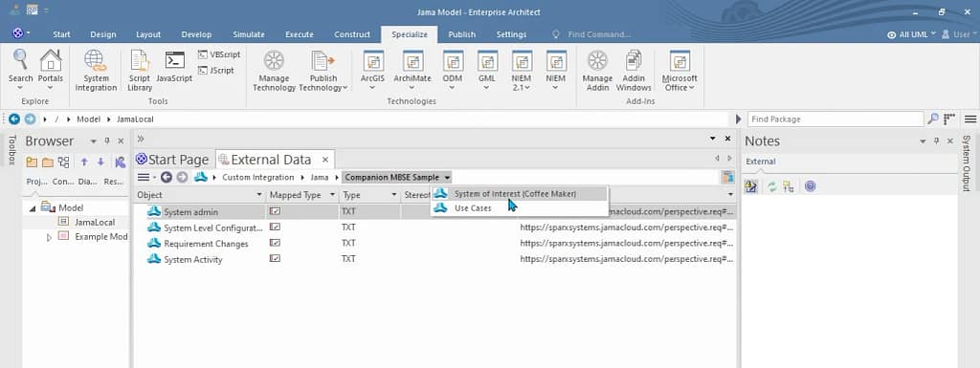This screenshot has width=980, height=368.
Task: Click the edit note icon in Notes toolbar
Action: tap(751, 186)
